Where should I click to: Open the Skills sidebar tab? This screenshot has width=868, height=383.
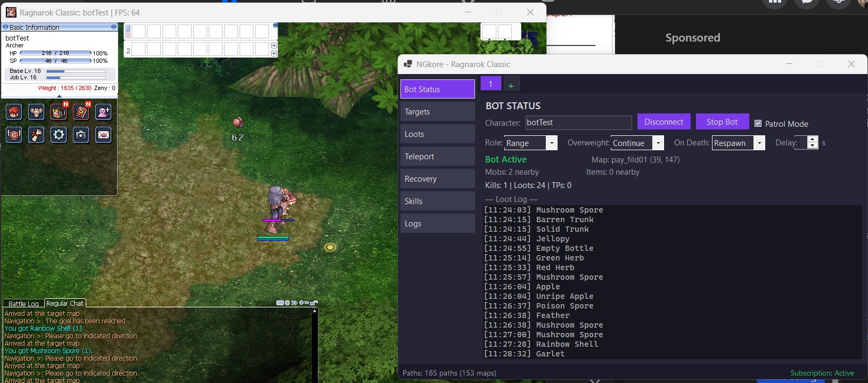pyautogui.click(x=438, y=201)
